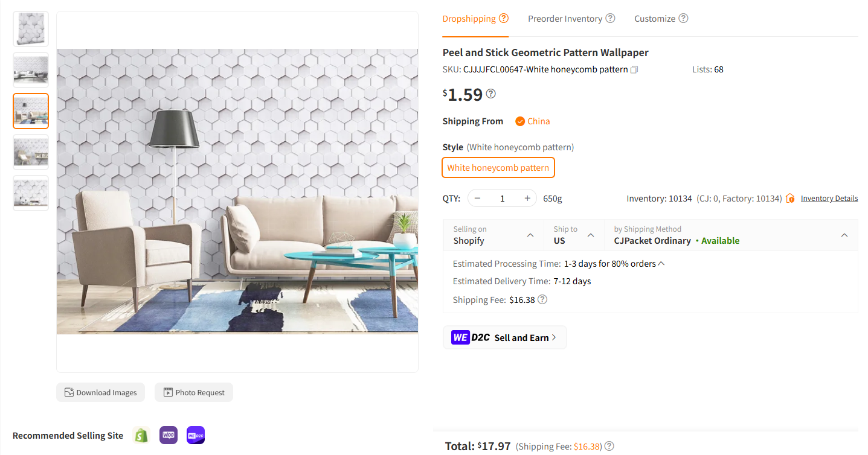Click the Shipping Fee help icon
The height and width of the screenshot is (455, 868).
point(542,299)
